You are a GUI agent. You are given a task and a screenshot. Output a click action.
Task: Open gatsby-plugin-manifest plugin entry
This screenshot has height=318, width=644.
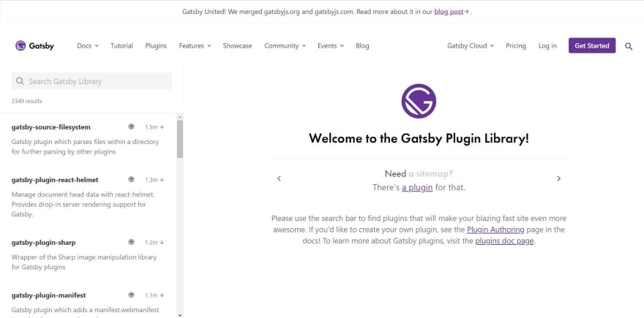(x=48, y=295)
